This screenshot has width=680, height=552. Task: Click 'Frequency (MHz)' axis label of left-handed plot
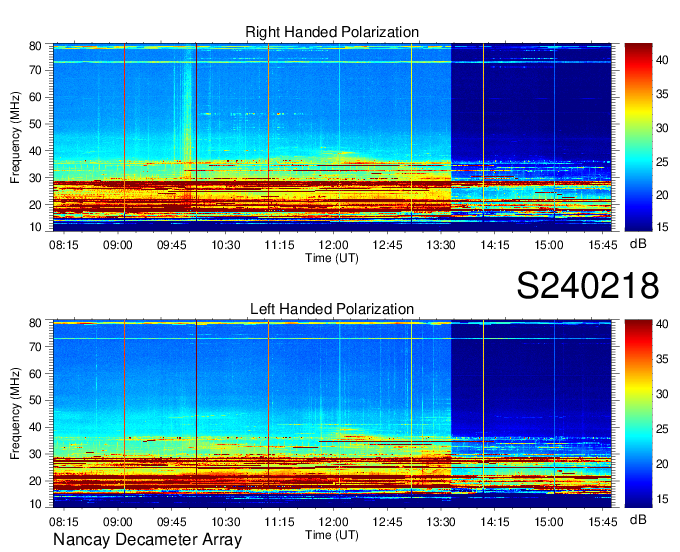[x=15, y=414]
